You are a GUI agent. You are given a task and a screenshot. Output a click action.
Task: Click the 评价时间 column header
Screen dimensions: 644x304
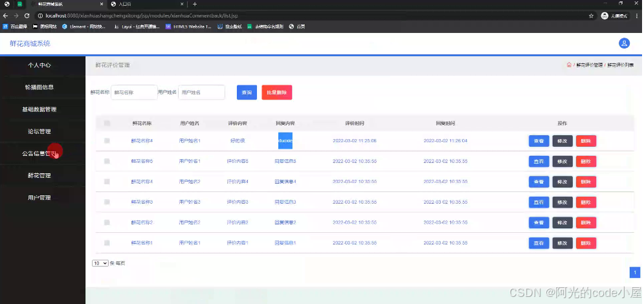355,123
